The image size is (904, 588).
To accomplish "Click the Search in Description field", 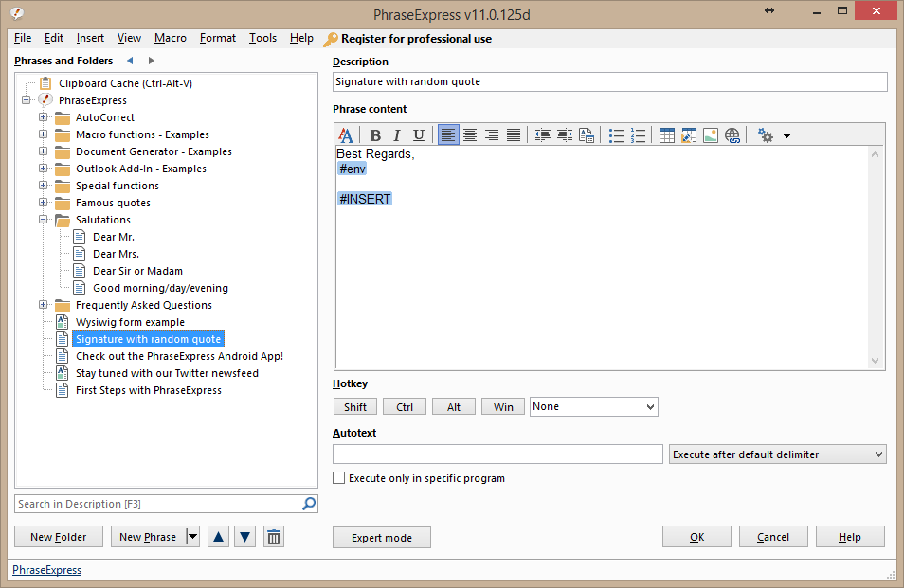I will coord(157,504).
